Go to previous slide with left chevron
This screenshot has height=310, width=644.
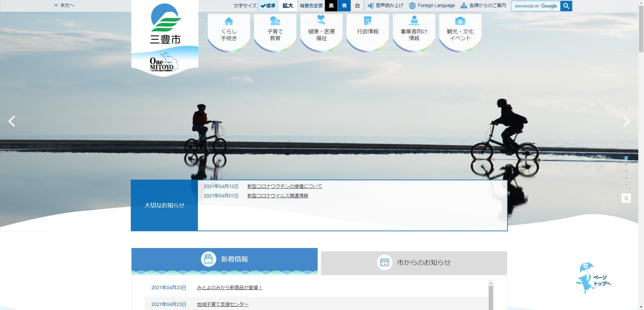click(x=12, y=121)
